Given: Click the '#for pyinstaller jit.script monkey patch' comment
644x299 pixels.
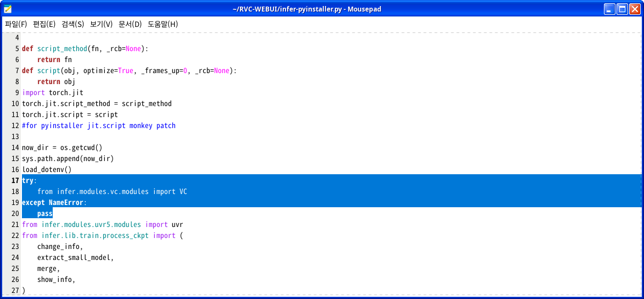Looking at the screenshot, I should click(99, 125).
